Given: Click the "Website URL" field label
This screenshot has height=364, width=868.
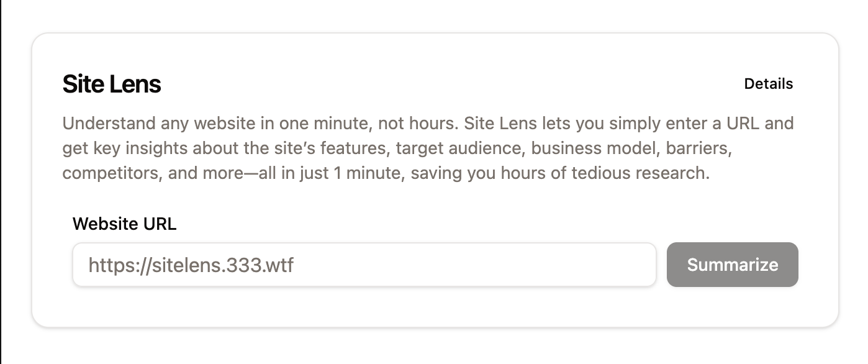Looking at the screenshot, I should tap(124, 224).
